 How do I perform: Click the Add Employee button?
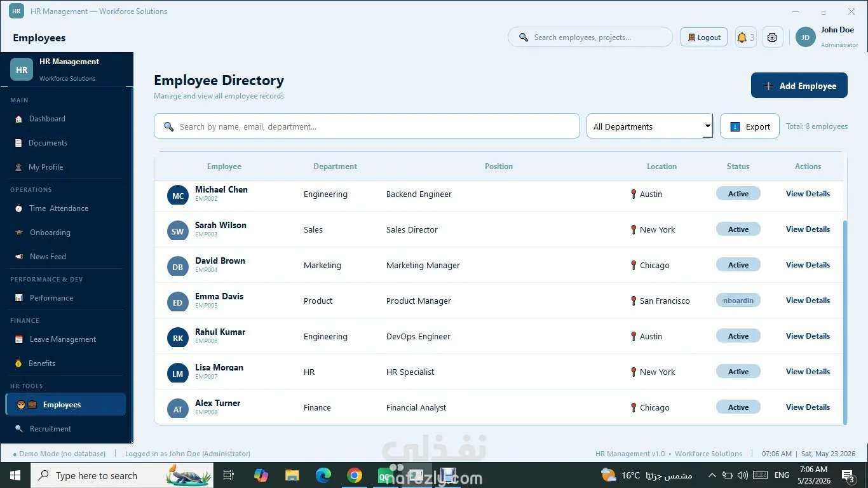pos(799,86)
